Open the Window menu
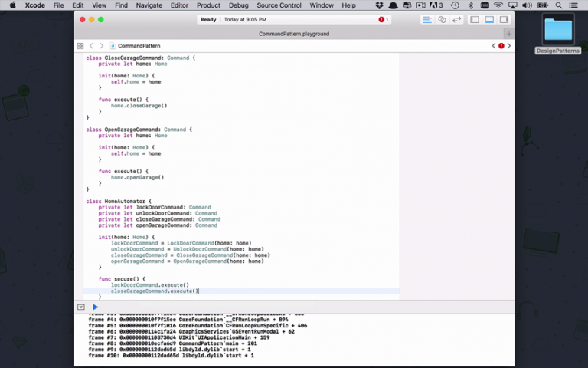 [x=322, y=5]
